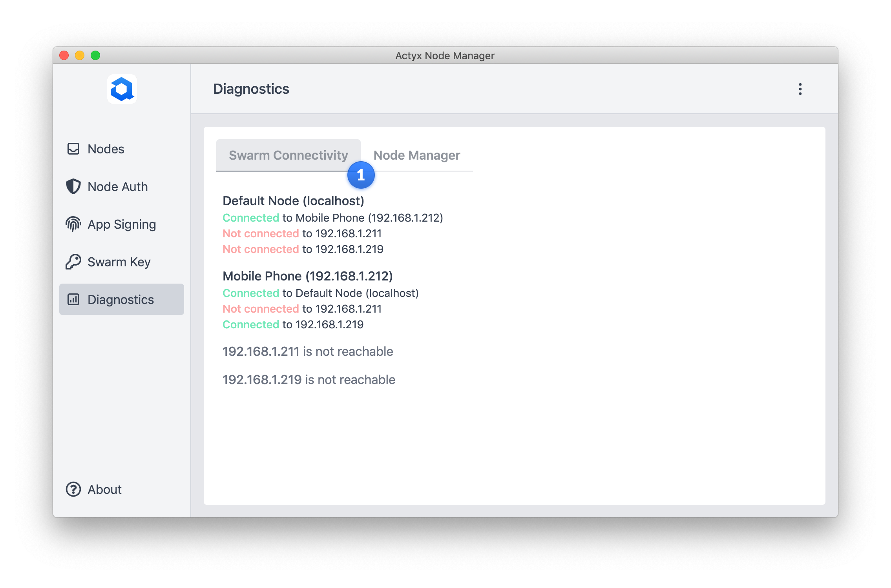Navigate to App Signing
Screen dimensions: 891x588
click(x=122, y=224)
